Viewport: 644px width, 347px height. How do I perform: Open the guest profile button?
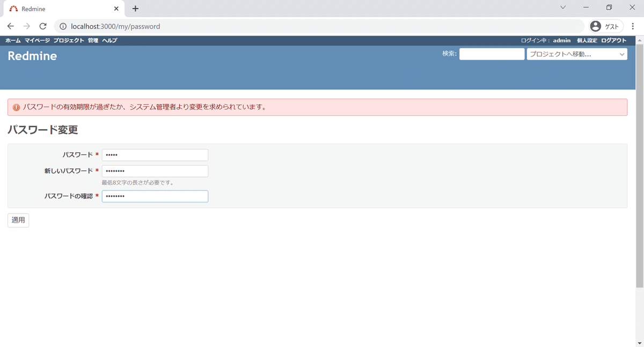pyautogui.click(x=606, y=26)
